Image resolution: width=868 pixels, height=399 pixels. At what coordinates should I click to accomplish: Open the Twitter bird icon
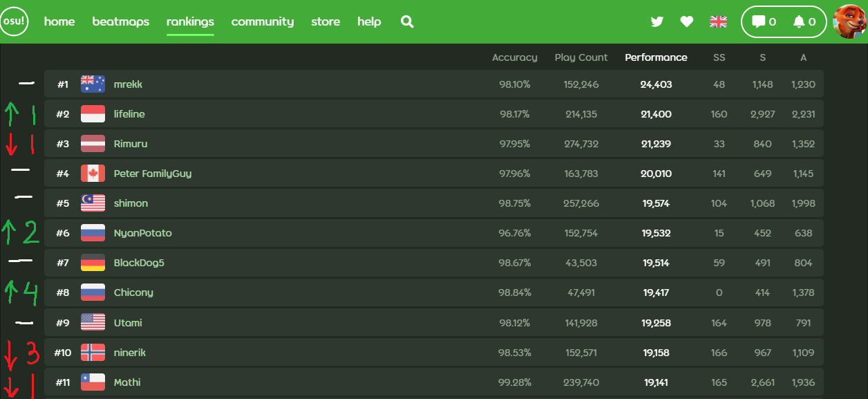pos(657,22)
